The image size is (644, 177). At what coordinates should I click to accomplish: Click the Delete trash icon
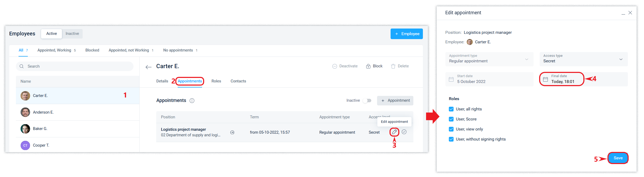pyautogui.click(x=393, y=66)
